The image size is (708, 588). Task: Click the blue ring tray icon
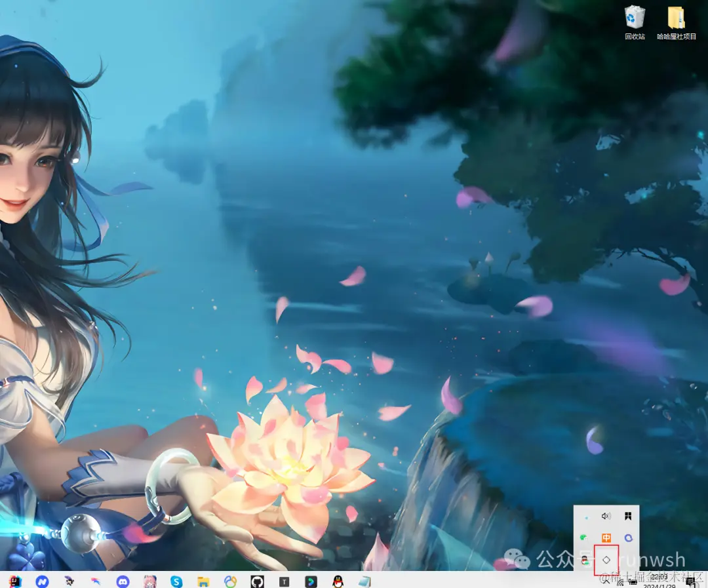(628, 538)
